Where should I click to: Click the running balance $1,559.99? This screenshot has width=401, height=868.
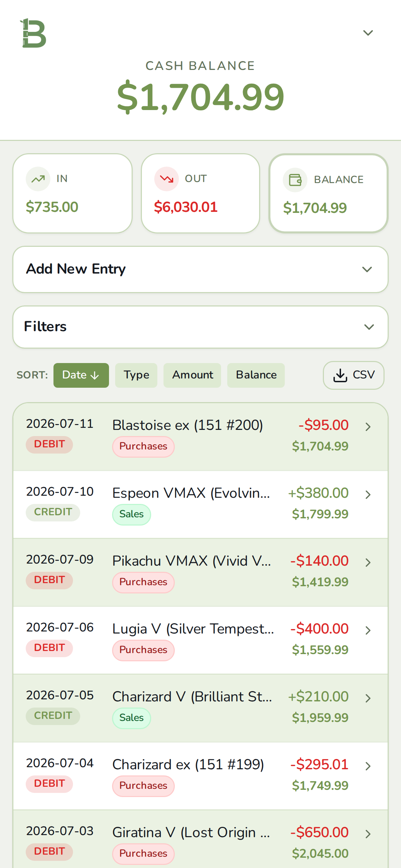320,650
